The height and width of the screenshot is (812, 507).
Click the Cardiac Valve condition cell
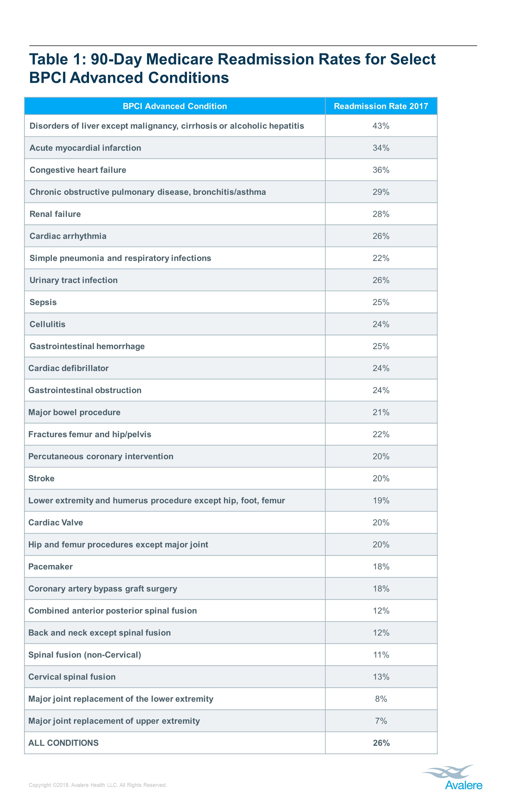tap(56, 522)
